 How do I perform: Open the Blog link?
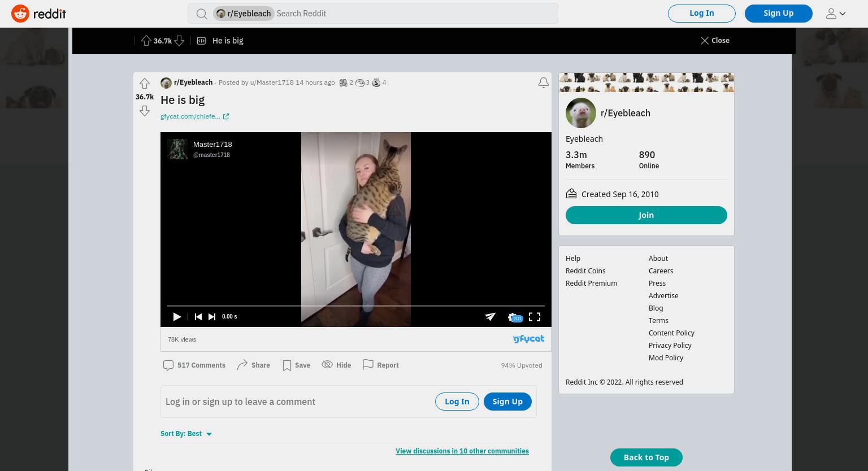(656, 308)
